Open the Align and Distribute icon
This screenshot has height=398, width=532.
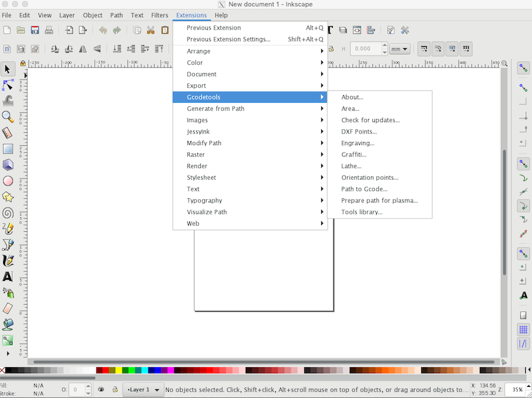tap(371, 30)
